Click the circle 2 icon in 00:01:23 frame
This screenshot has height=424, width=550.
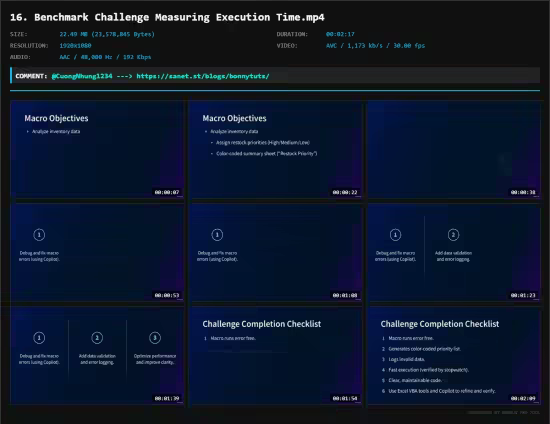point(453,235)
